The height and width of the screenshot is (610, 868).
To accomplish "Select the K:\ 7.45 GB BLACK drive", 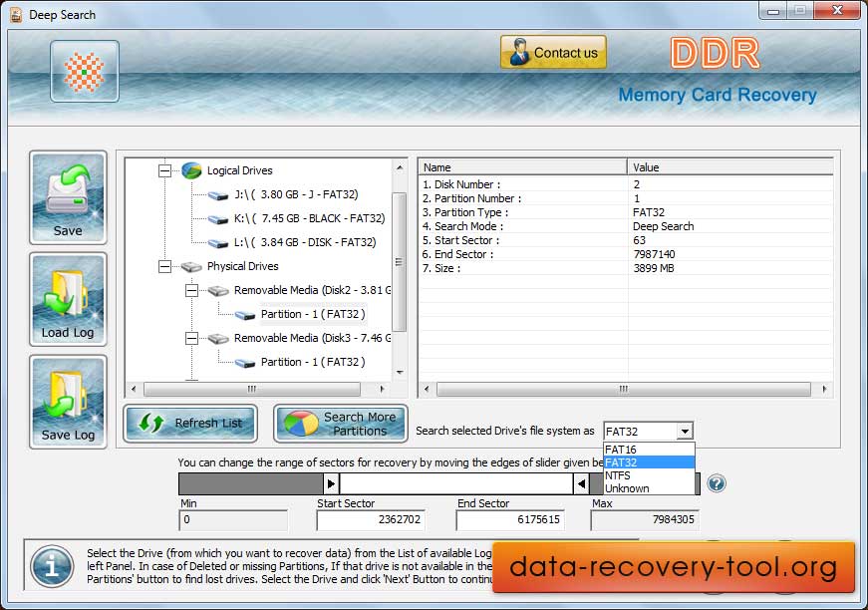I will pos(310,218).
